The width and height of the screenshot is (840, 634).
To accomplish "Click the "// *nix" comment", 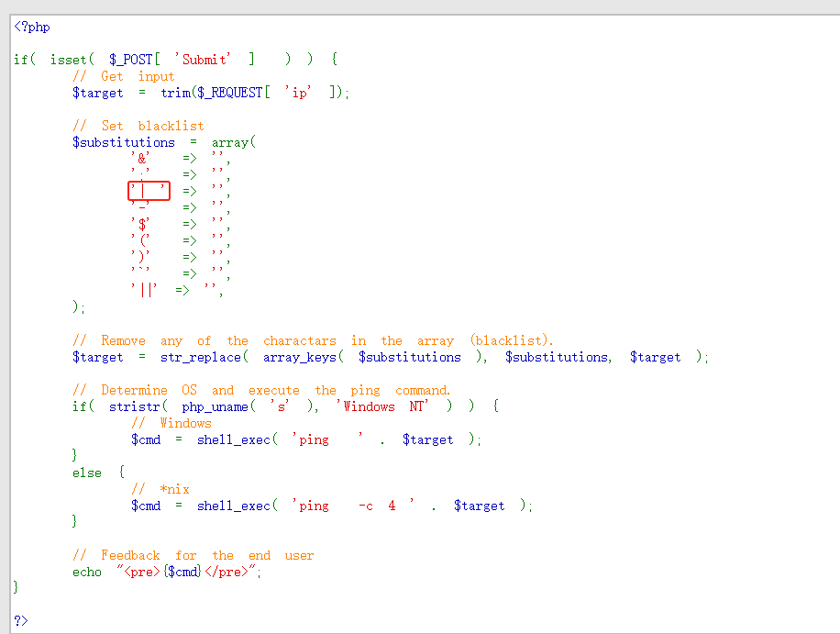I will tap(160, 489).
